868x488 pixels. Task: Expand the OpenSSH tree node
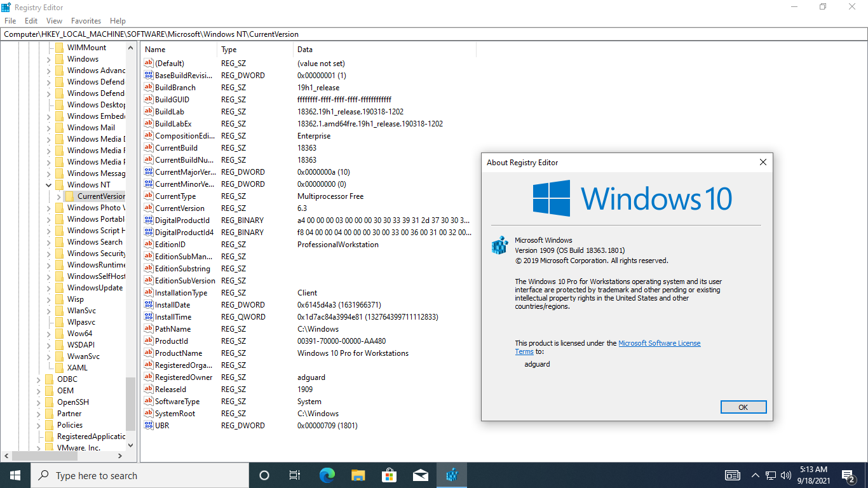[x=38, y=402]
